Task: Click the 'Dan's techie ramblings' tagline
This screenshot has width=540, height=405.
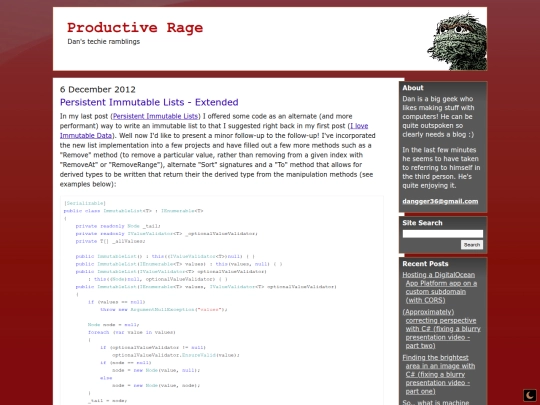Action: coord(104,42)
